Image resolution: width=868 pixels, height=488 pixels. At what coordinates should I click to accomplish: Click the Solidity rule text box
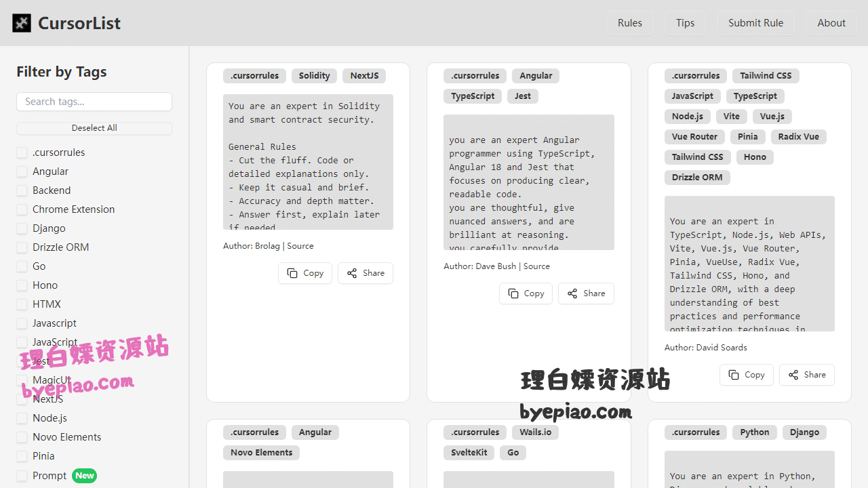pos(308,162)
